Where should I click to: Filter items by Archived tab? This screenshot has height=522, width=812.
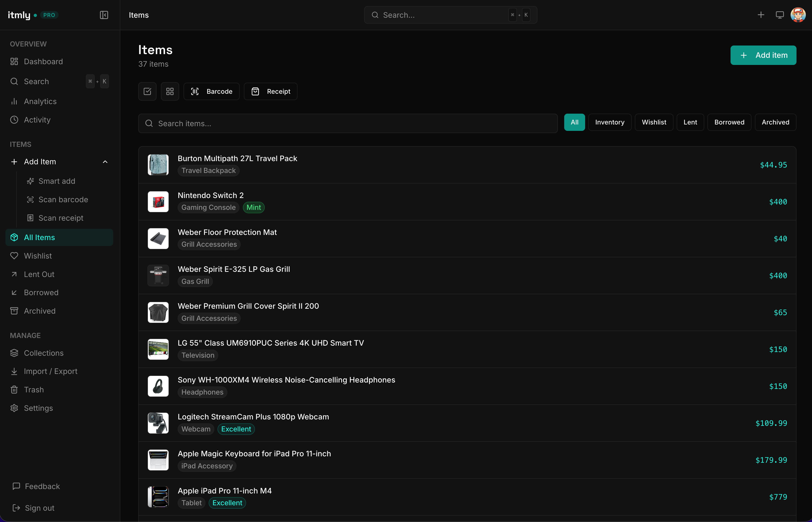775,122
